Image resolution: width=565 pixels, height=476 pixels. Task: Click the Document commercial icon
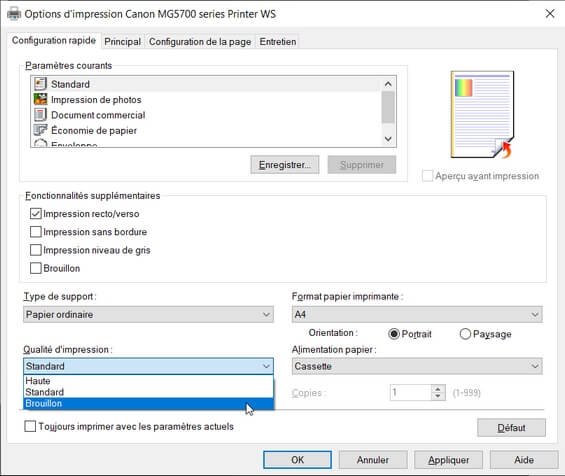tap(40, 115)
